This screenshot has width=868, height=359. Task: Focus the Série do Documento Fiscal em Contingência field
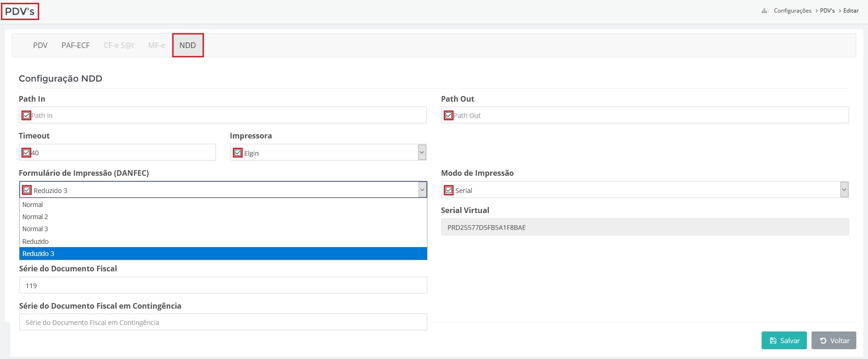(223, 322)
